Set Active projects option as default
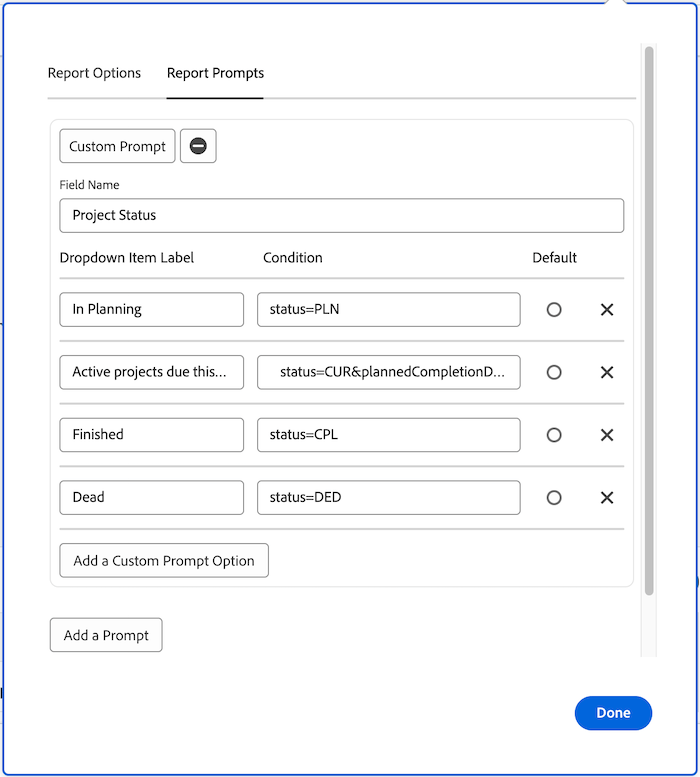The height and width of the screenshot is (777, 700). [x=554, y=372]
